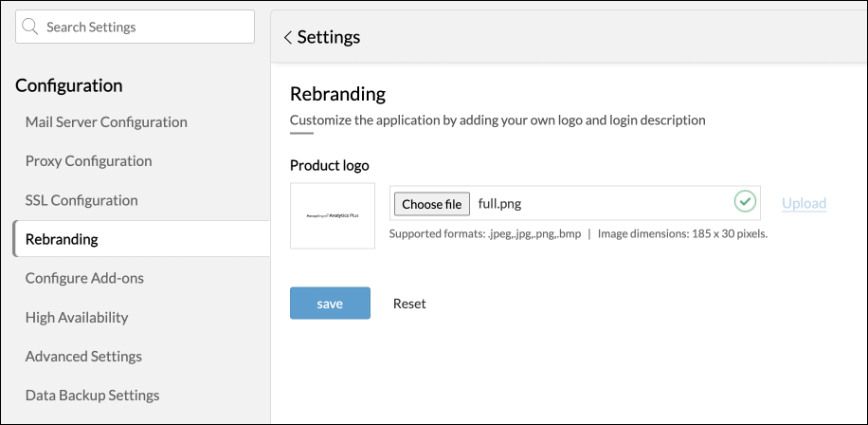Click the blue save button
Screen dimensions: 868x425
(x=330, y=304)
